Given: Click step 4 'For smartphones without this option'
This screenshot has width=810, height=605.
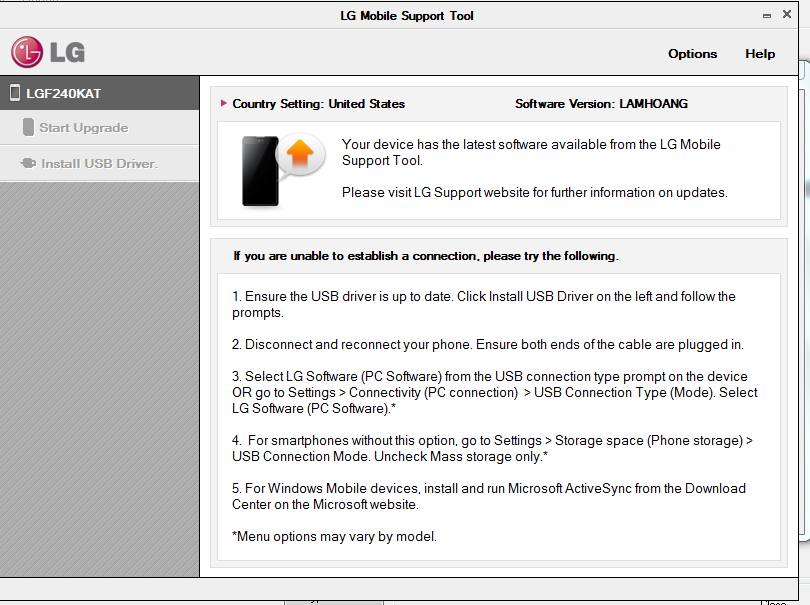Looking at the screenshot, I should click(x=492, y=448).
